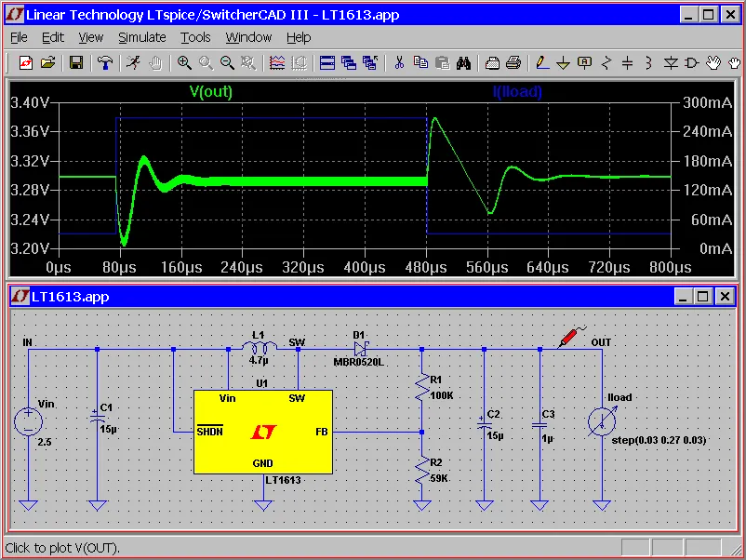Select the Wire drawing tool

[541, 62]
